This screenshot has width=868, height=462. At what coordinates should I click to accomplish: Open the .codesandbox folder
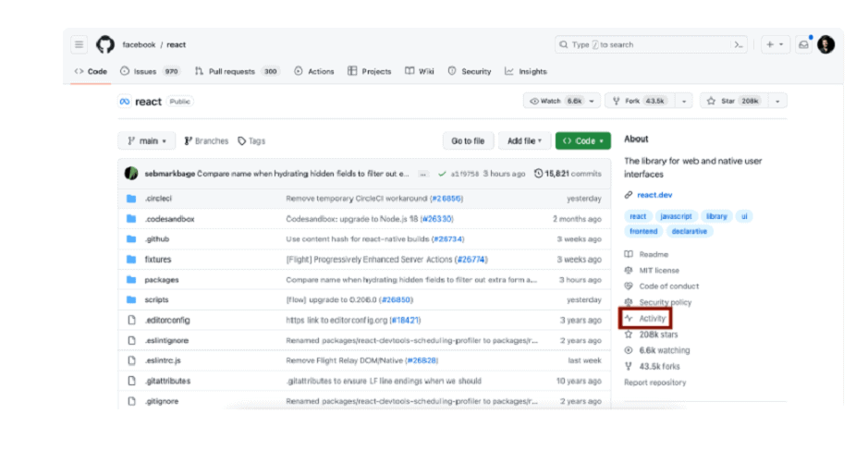pos(169,219)
